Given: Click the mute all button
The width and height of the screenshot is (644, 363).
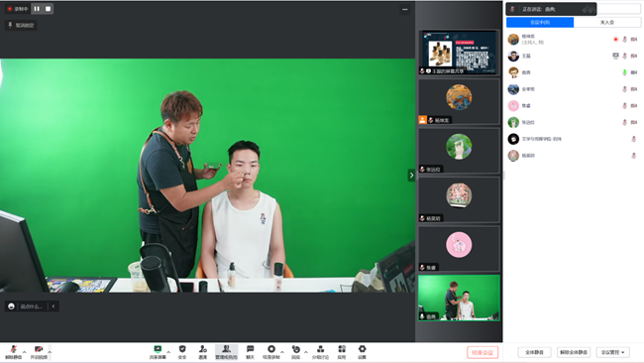Looking at the screenshot, I should [x=534, y=352].
